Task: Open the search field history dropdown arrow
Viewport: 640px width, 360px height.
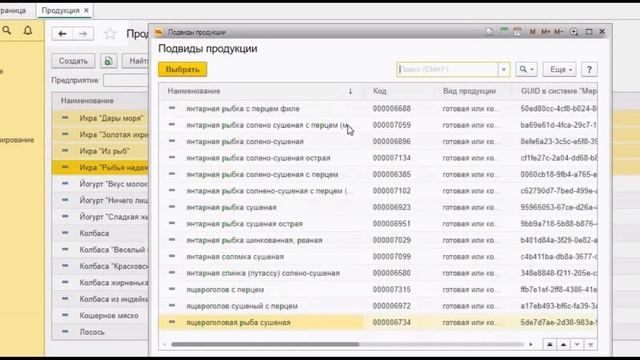Action: (x=504, y=69)
